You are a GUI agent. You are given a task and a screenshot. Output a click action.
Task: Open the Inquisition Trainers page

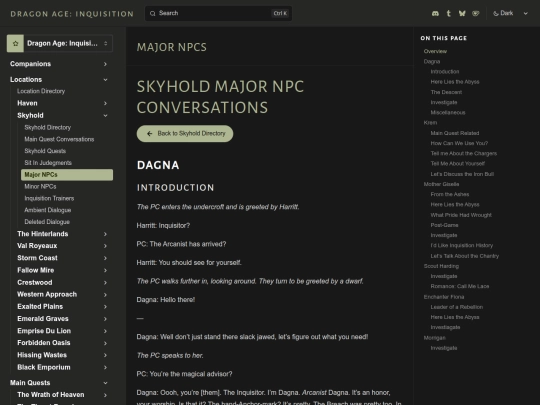pyautogui.click(x=49, y=198)
